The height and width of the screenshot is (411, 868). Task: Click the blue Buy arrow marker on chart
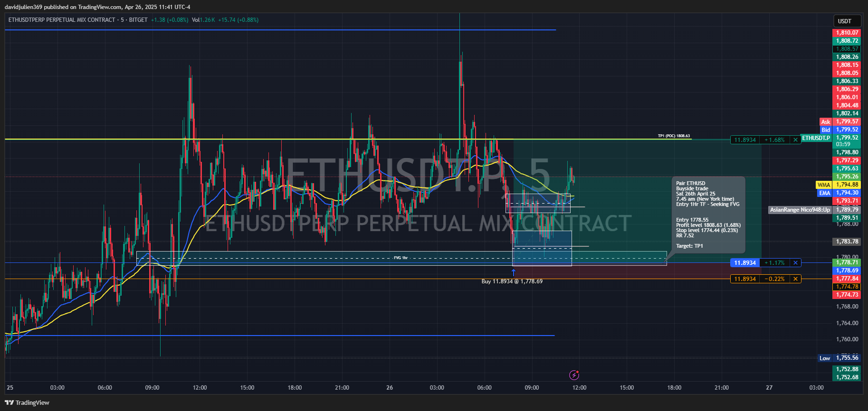(x=513, y=272)
